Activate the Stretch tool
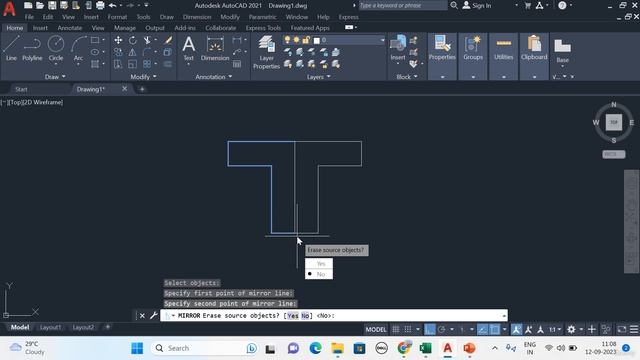 click(118, 64)
